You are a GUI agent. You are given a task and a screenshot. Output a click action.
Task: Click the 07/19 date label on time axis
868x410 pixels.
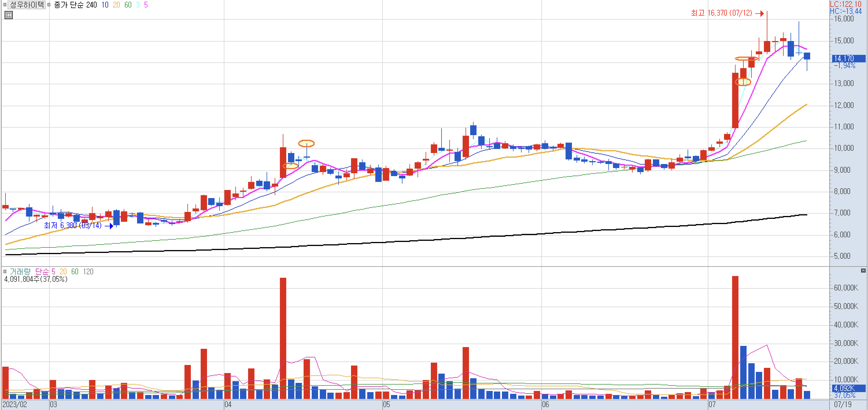(x=842, y=404)
